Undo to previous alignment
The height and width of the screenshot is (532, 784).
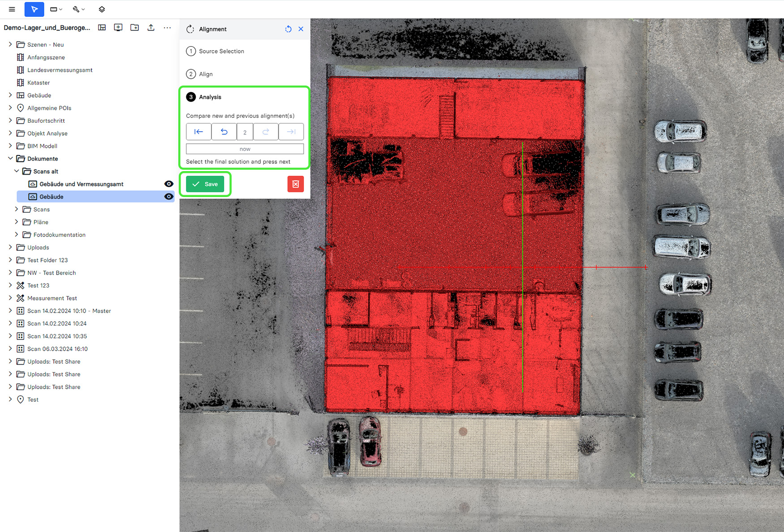pos(224,132)
